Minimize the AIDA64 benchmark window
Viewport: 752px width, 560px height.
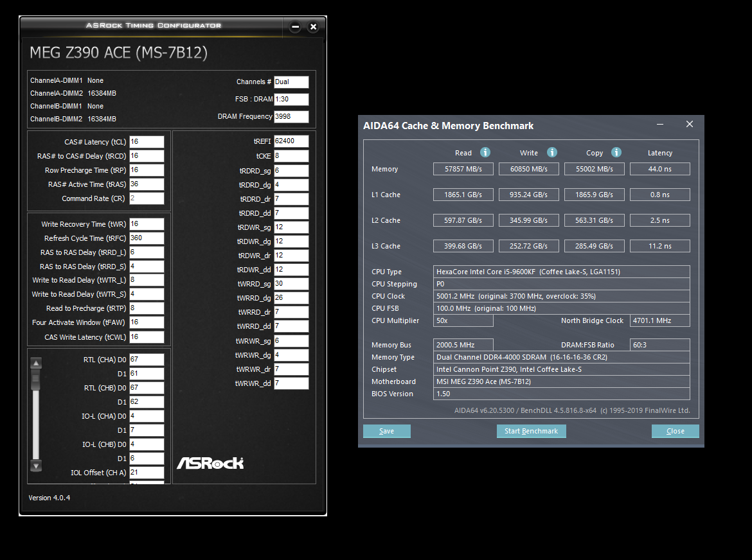[x=660, y=124]
